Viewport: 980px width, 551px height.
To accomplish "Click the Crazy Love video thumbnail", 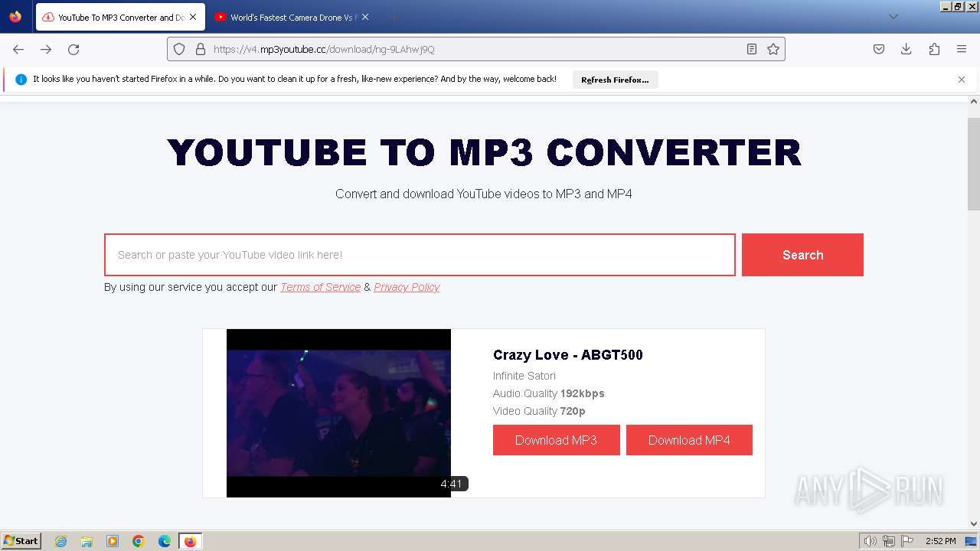I will [x=338, y=413].
